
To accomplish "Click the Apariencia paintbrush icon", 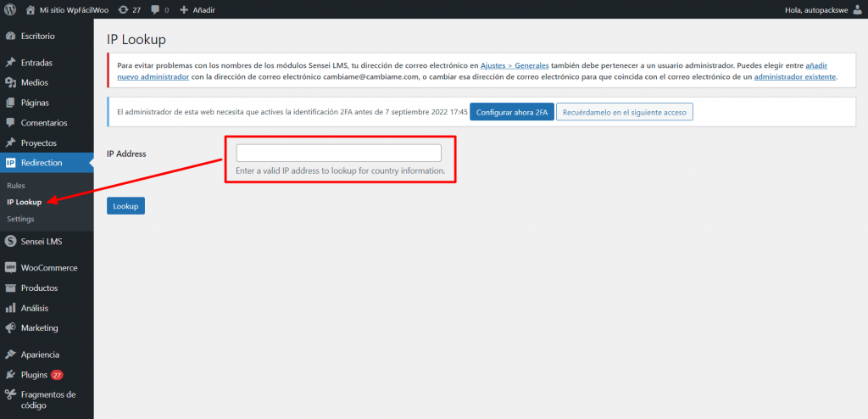I will click(x=10, y=355).
